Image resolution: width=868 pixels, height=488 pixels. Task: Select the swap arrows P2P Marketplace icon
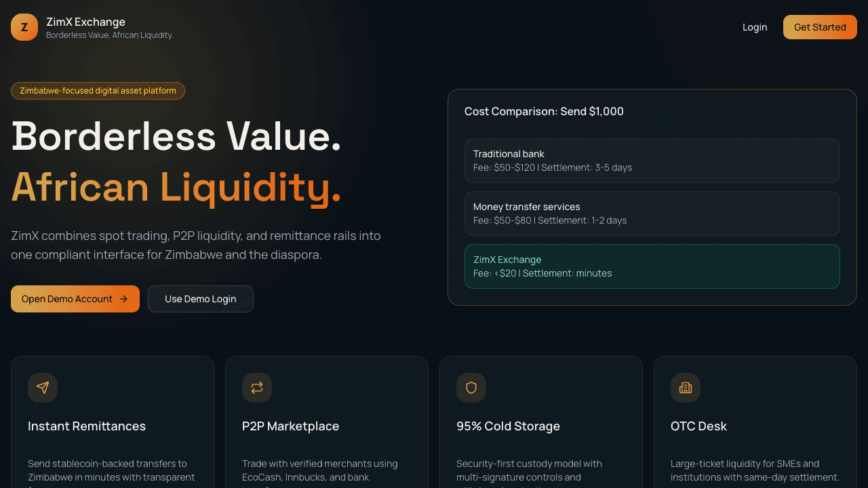(x=257, y=388)
